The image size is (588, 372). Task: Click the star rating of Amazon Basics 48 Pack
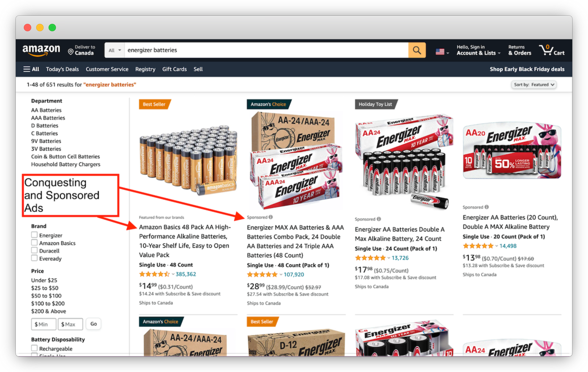point(154,274)
